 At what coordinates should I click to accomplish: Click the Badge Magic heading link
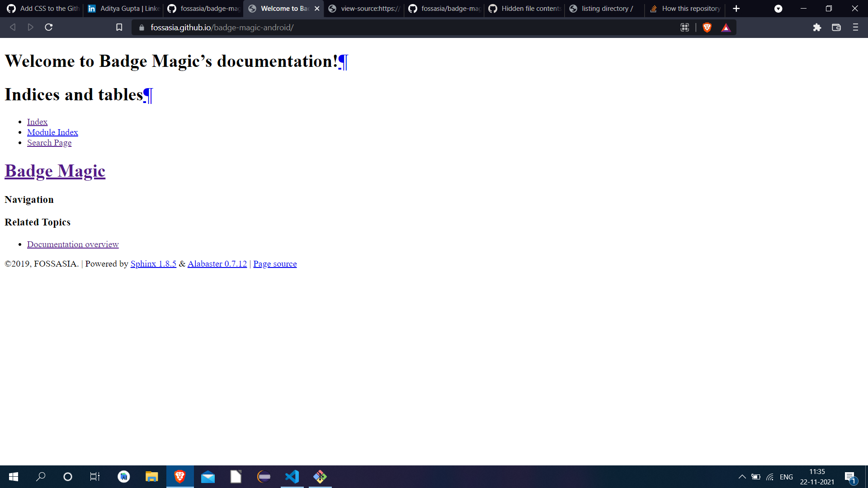[x=55, y=171]
